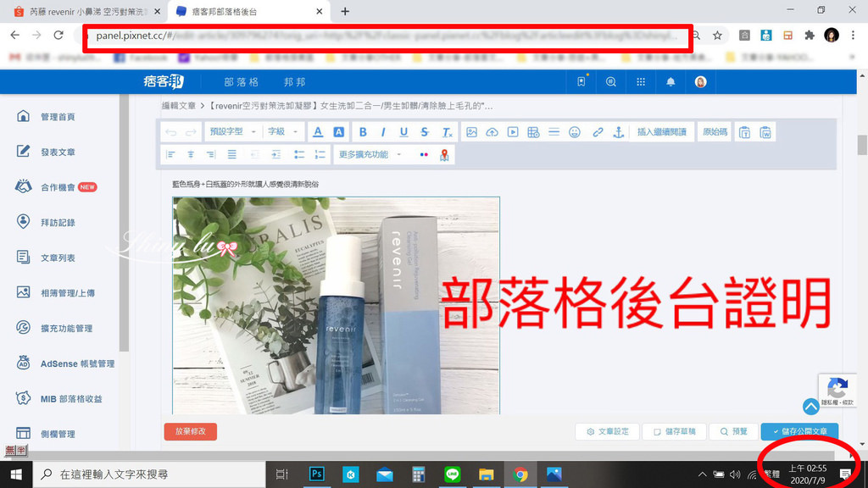Viewport: 868px width, 488px height.
Task: Open the text color picker
Action: (x=318, y=132)
